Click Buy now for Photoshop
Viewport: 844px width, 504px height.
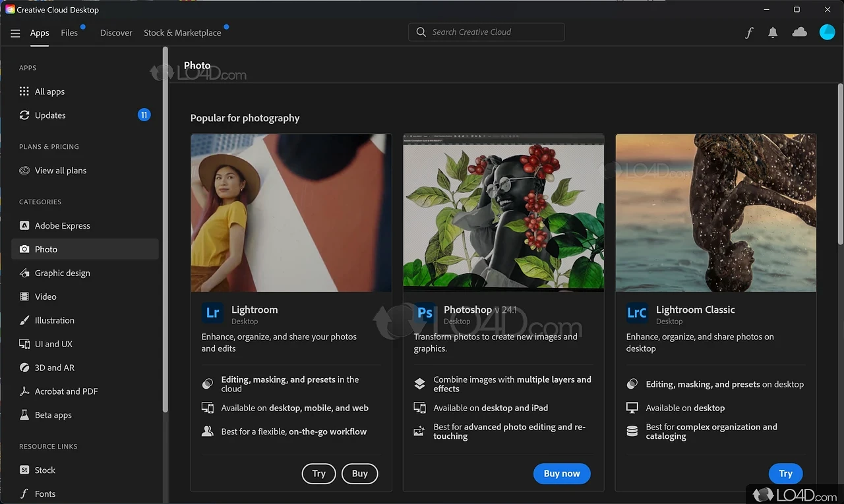point(562,474)
